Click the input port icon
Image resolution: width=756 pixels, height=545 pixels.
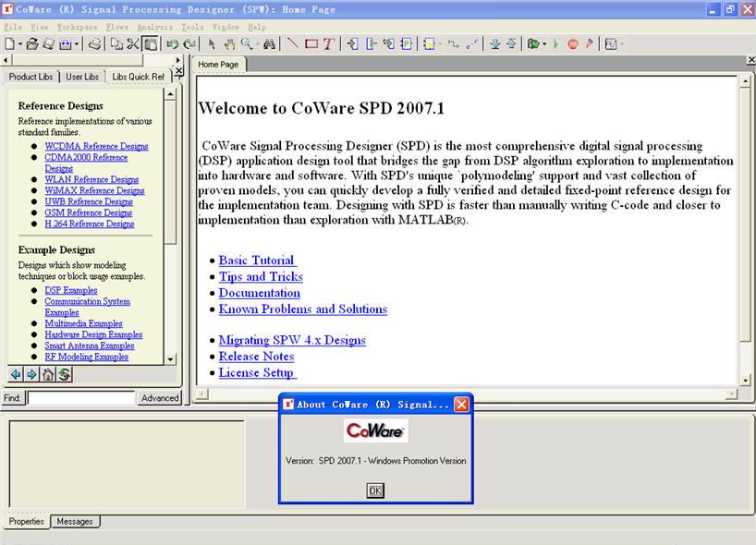pyautogui.click(x=353, y=44)
